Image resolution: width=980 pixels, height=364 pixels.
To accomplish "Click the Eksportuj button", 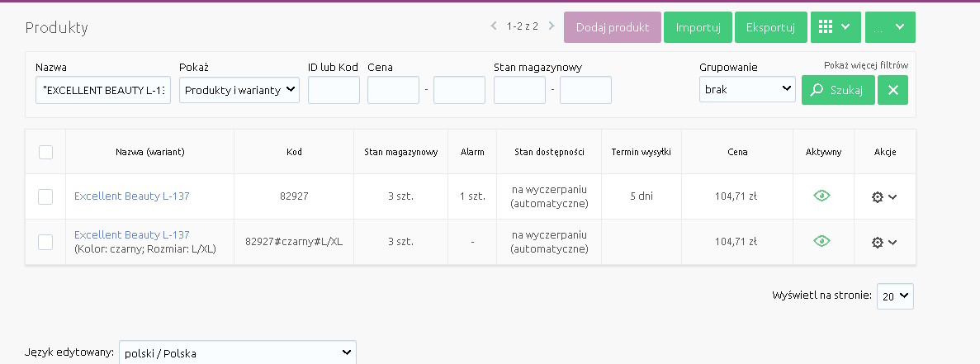I will coord(771,27).
